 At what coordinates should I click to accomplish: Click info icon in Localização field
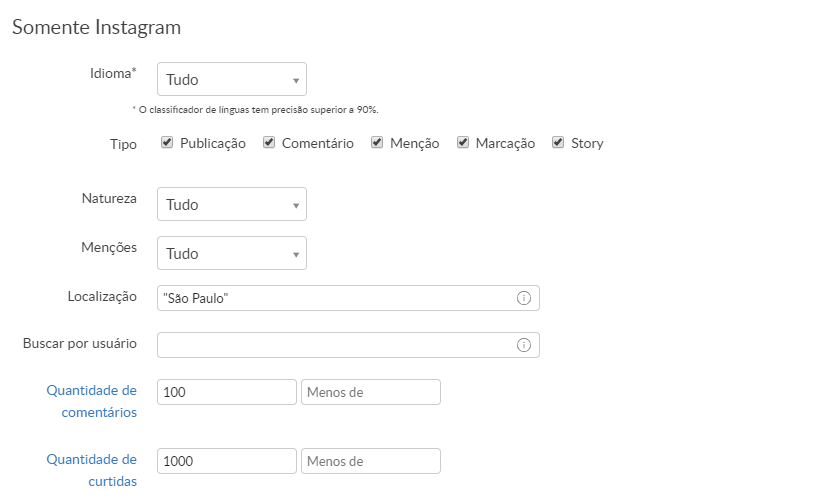pos(523,298)
